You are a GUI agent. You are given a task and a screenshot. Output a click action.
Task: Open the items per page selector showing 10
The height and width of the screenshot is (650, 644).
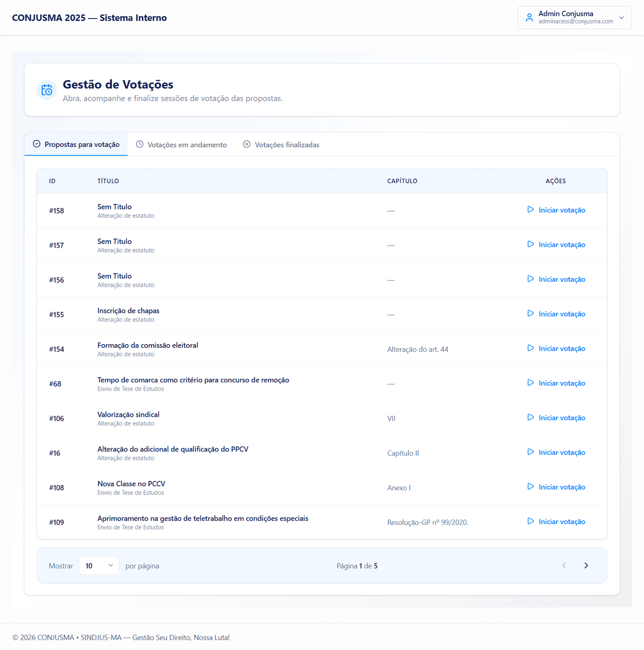pos(99,565)
